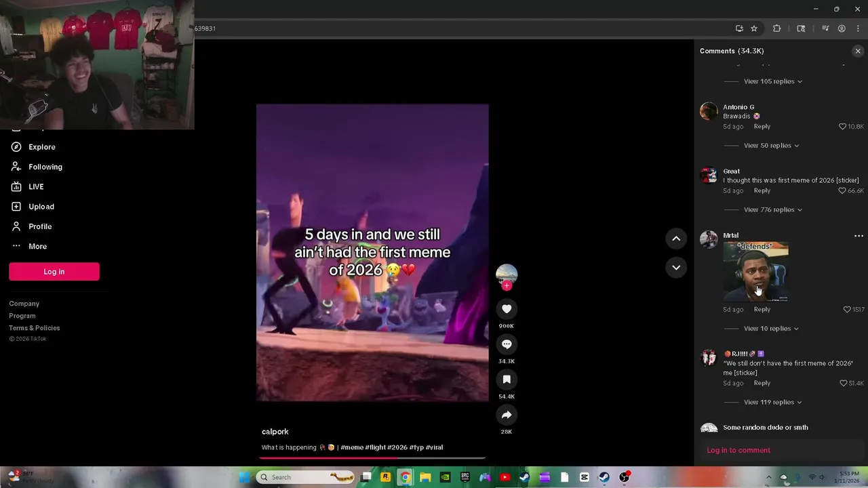Open comments via speech bubble icon
Viewport: 868px width, 488px height.
click(x=507, y=344)
